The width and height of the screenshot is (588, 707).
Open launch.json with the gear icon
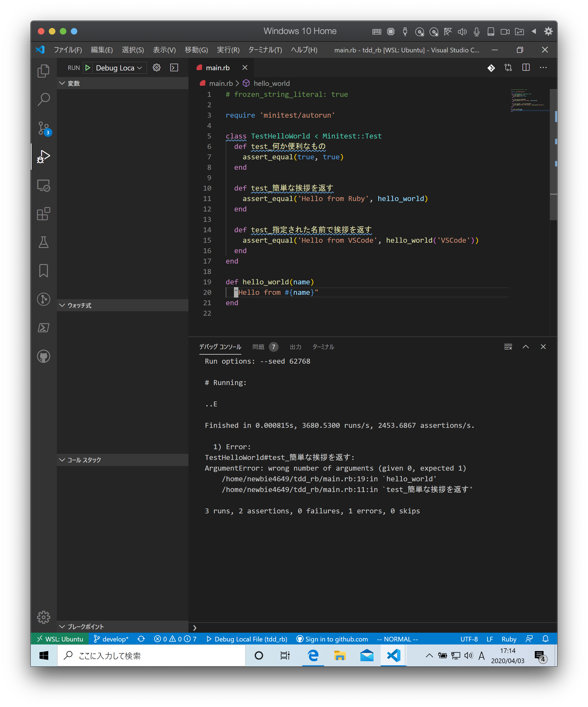click(156, 68)
